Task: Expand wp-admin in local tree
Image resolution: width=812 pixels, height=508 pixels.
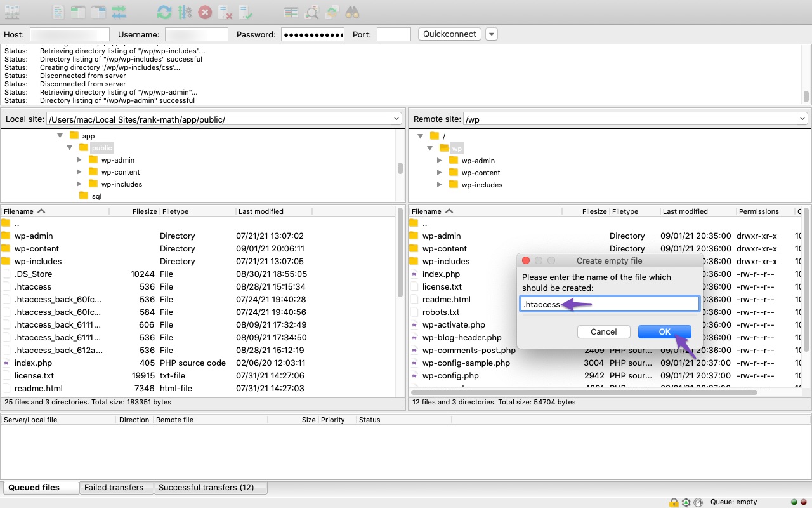Action: (x=79, y=160)
